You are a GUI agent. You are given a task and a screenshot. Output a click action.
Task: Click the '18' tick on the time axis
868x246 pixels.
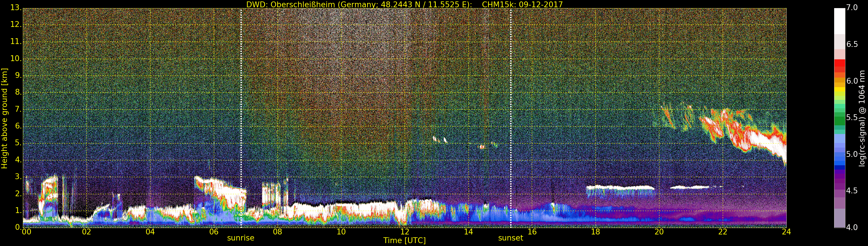click(x=595, y=232)
